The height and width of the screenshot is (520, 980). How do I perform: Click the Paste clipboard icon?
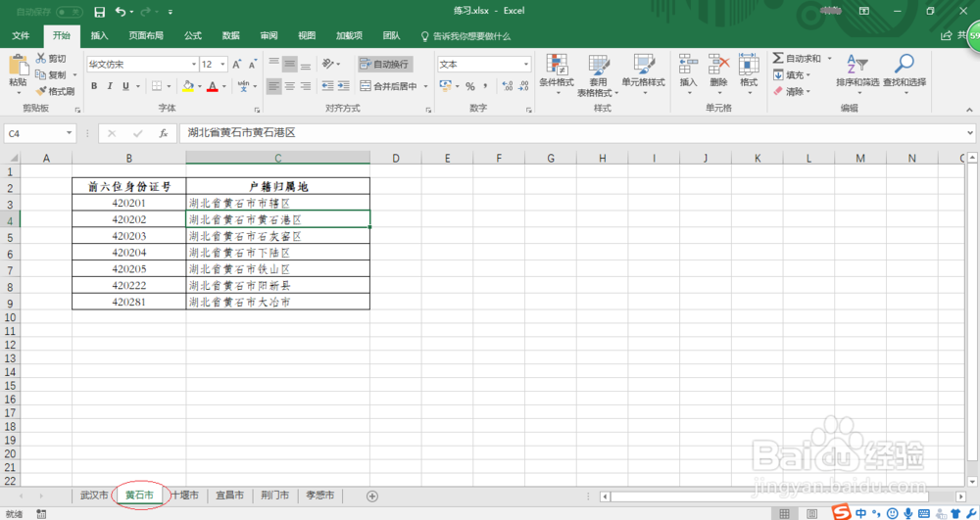pyautogui.click(x=18, y=66)
